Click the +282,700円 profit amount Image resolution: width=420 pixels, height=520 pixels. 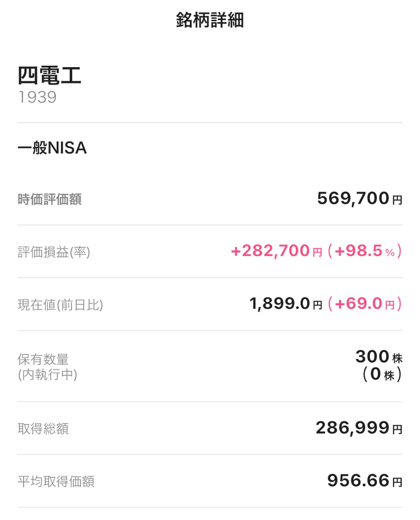click(276, 251)
